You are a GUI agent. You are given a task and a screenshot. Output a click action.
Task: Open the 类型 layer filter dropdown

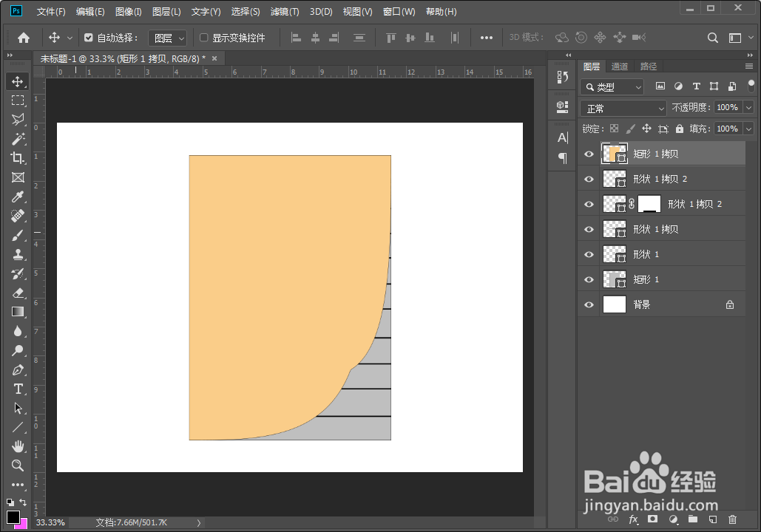[x=612, y=86]
